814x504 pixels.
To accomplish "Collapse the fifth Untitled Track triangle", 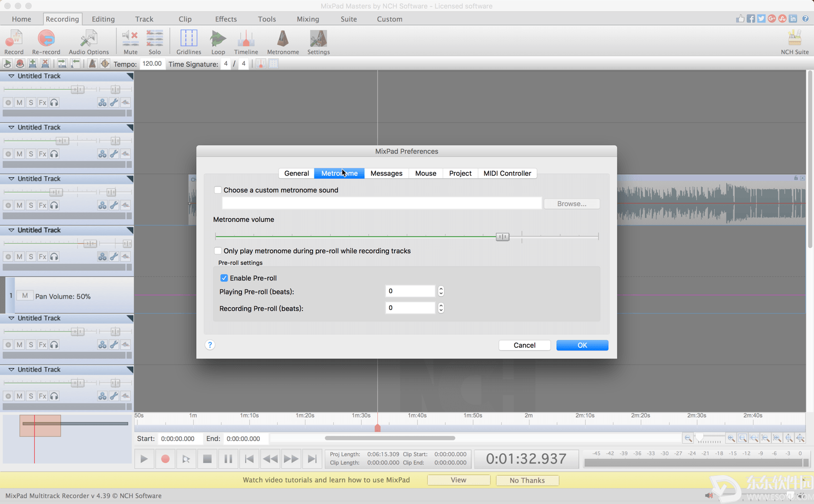I will point(11,318).
